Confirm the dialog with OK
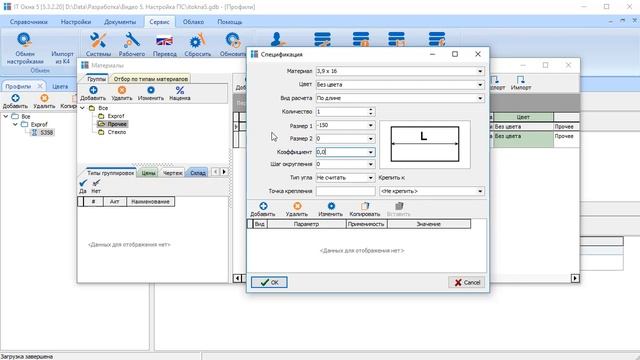This screenshot has width=640, height=360. 269,282
